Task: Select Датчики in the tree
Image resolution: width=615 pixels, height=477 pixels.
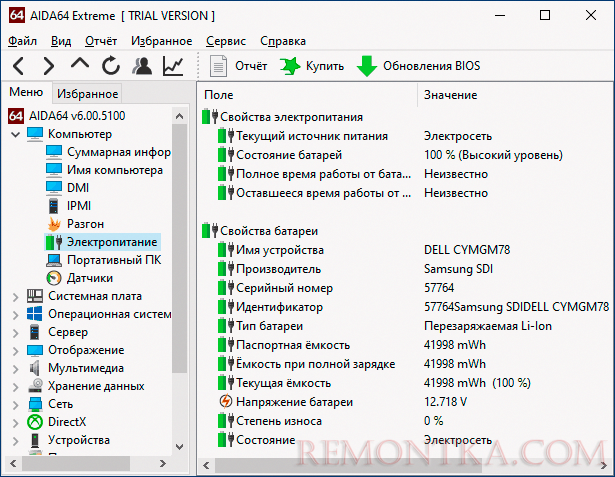Action: pyautogui.click(x=89, y=278)
